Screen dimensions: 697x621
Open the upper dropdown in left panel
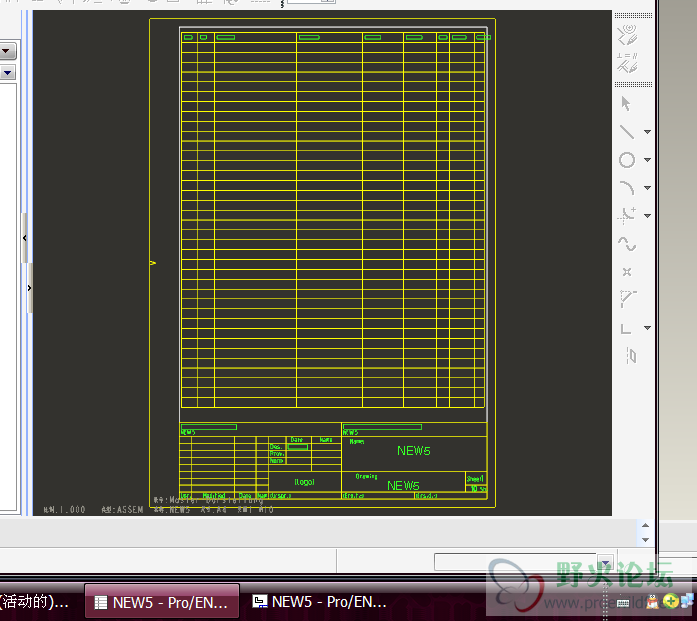[6, 50]
